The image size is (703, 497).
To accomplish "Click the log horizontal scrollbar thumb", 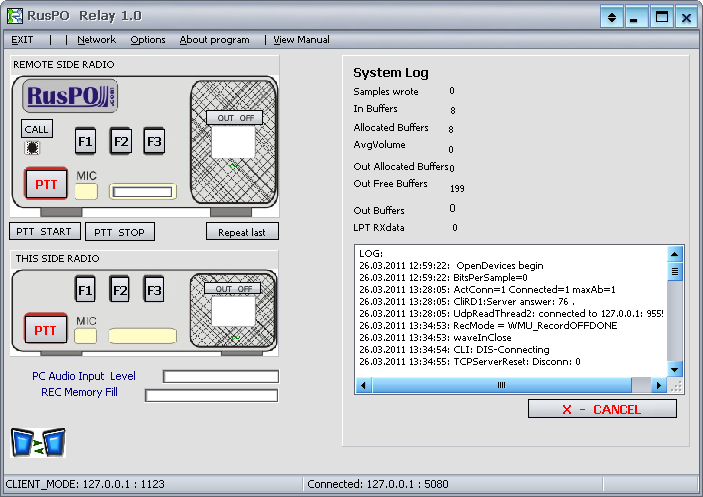I will point(502,385).
